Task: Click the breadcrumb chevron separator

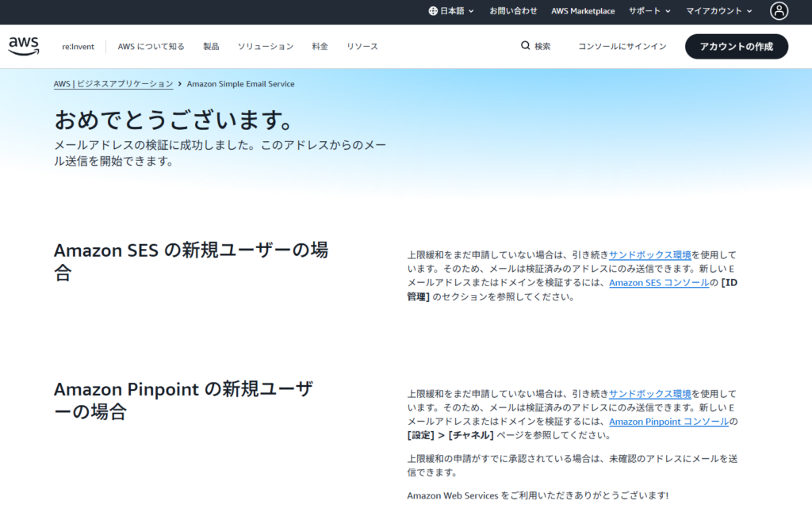Action: tap(180, 84)
